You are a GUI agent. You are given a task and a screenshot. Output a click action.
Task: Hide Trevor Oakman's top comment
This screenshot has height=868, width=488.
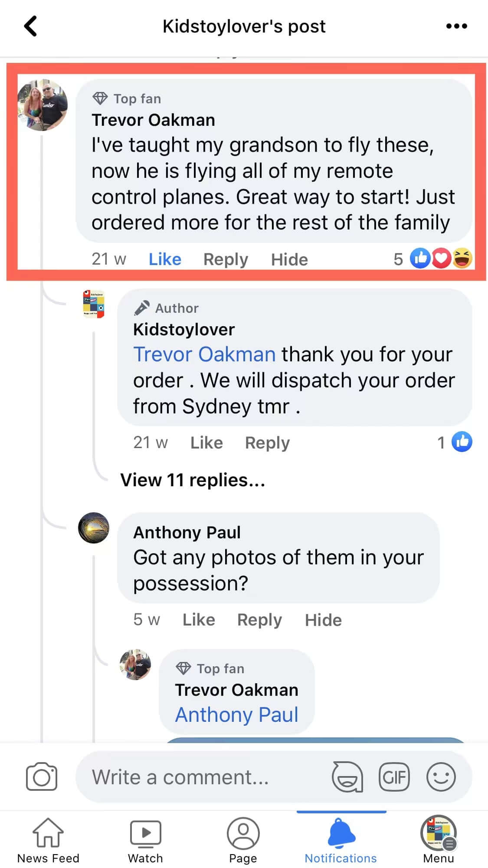[x=289, y=259]
